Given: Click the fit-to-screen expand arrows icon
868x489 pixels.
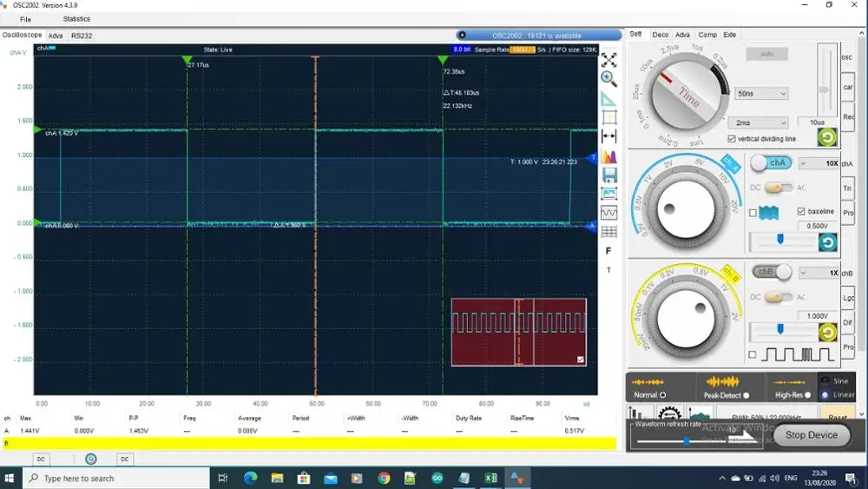Looking at the screenshot, I should click(609, 60).
